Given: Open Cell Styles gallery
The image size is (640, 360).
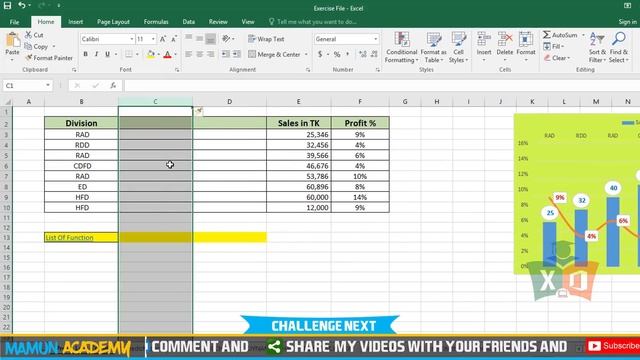Looking at the screenshot, I should pos(458,47).
